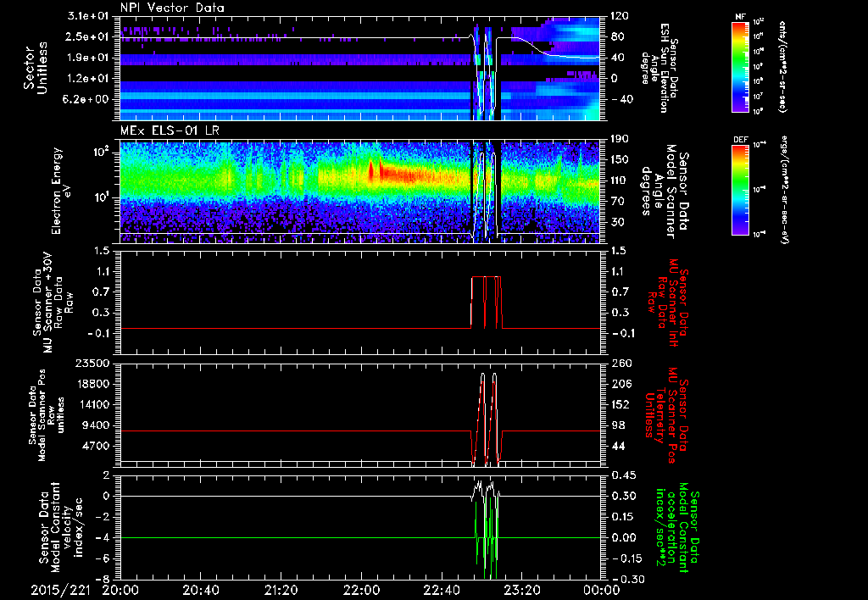This screenshot has height=600, width=868.
Task: Click the 21:20 time axis label
Action: pos(281,590)
